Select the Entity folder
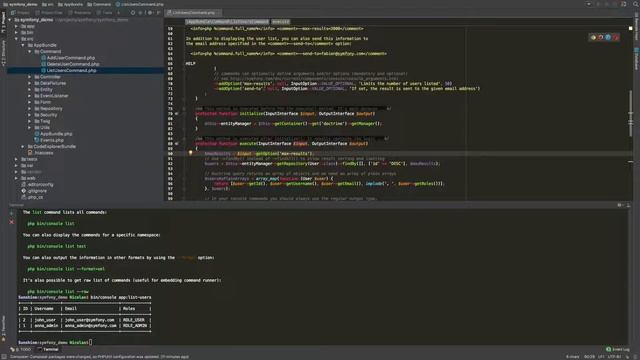This screenshot has height=360, width=640. click(43, 89)
